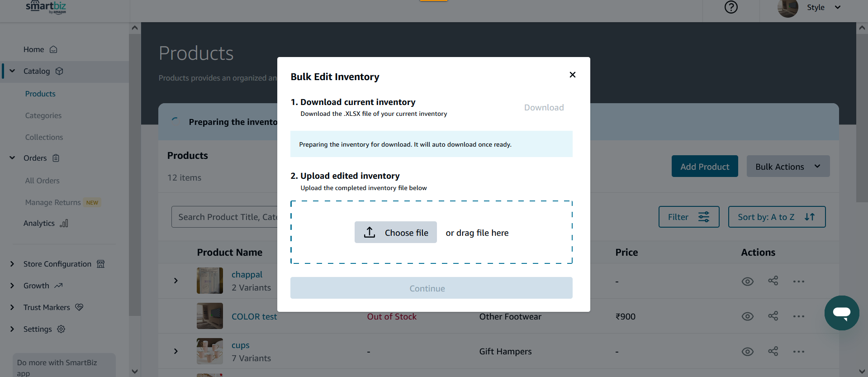Screen dimensions: 868x377
Task: Toggle eye preview for COLOR test
Action: tap(748, 316)
